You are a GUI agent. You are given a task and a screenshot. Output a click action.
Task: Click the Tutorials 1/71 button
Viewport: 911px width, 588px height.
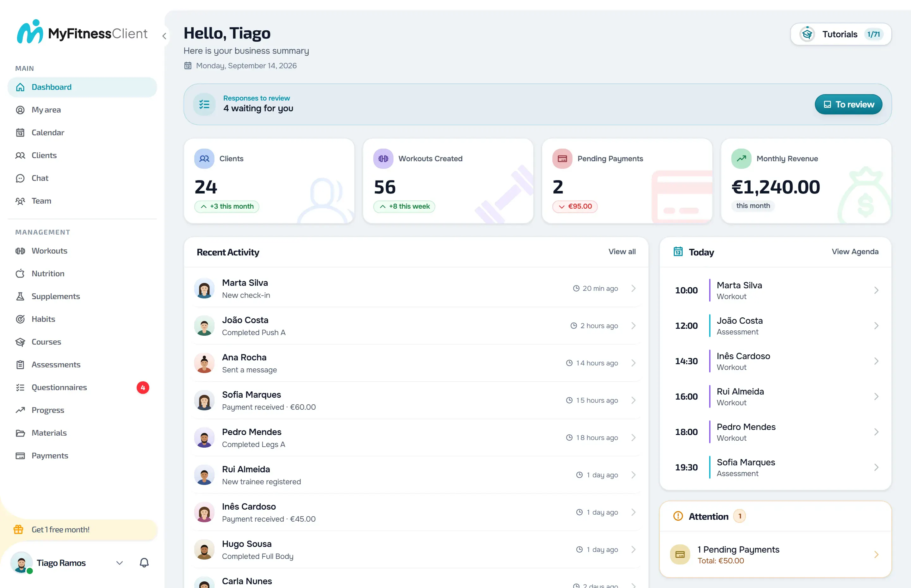[x=841, y=34]
